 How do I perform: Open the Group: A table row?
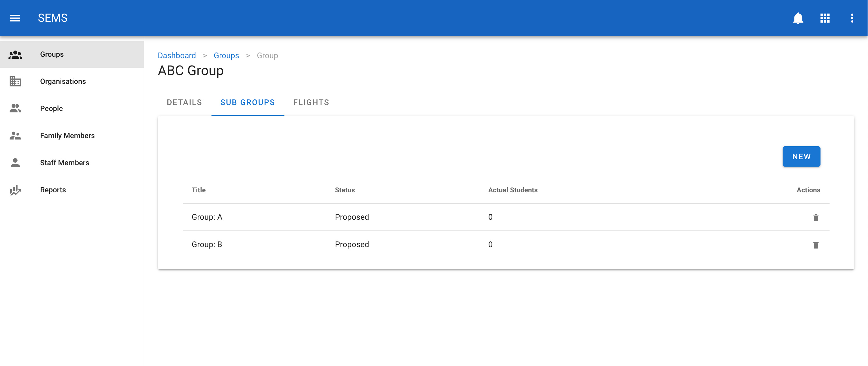pos(207,217)
